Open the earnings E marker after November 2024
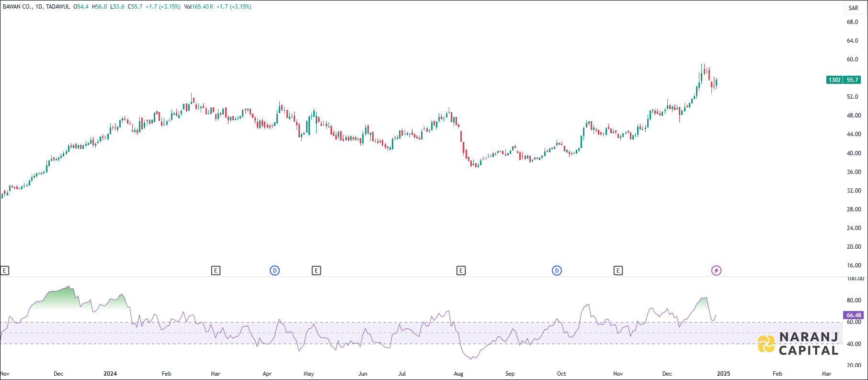The image size is (868, 380). (618, 271)
